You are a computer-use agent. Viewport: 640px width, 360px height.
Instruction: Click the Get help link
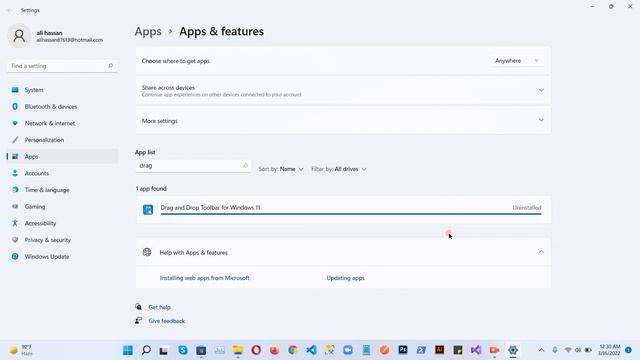coord(160,307)
